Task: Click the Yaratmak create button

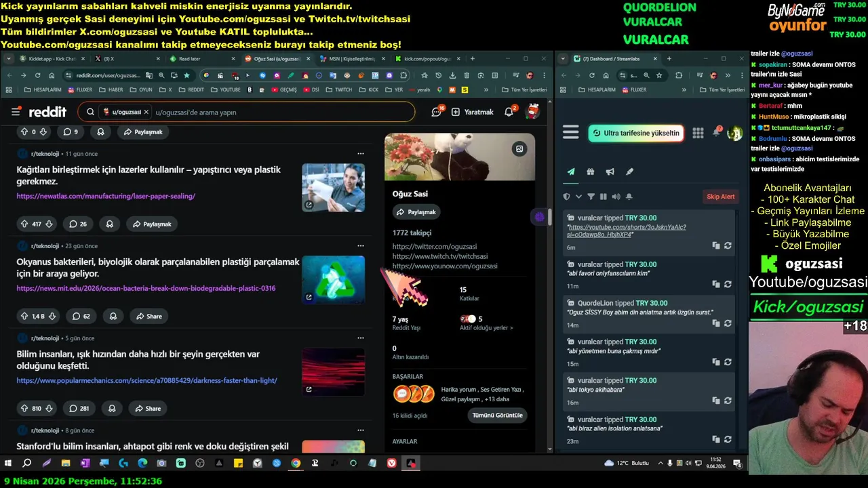Action: 472,112
